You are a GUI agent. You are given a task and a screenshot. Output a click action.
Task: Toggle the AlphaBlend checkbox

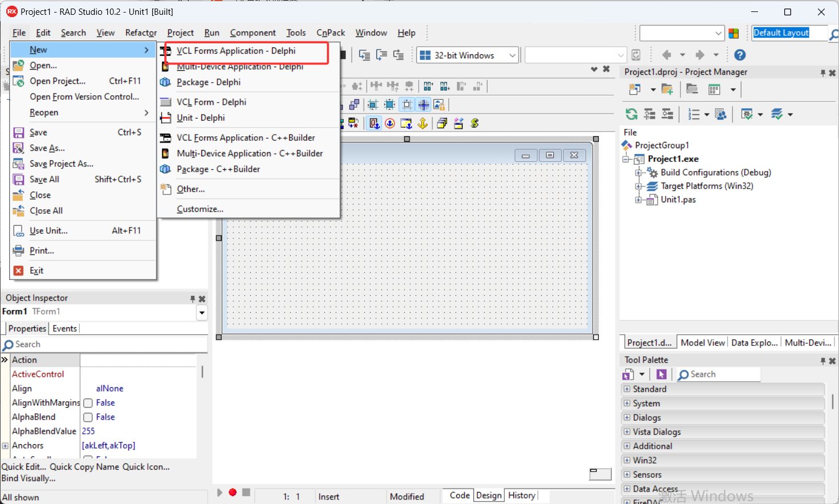(88, 417)
